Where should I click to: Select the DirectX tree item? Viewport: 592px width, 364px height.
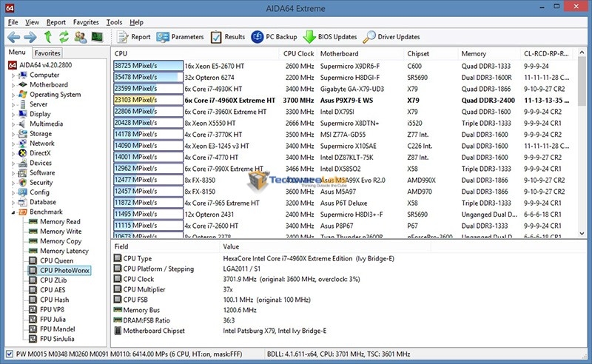tap(40, 153)
